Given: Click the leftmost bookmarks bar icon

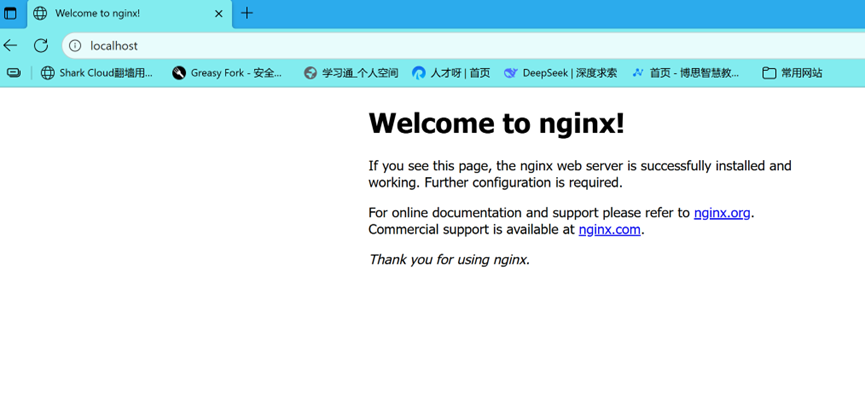Looking at the screenshot, I should [x=14, y=73].
